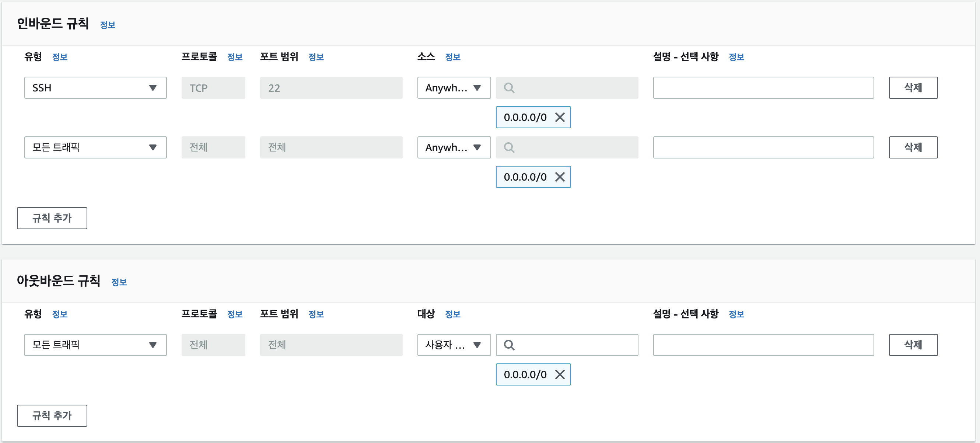Screen dimensions: 980x443
Task: Open 정보 link next to 인바운드 규칙
Action: (108, 25)
